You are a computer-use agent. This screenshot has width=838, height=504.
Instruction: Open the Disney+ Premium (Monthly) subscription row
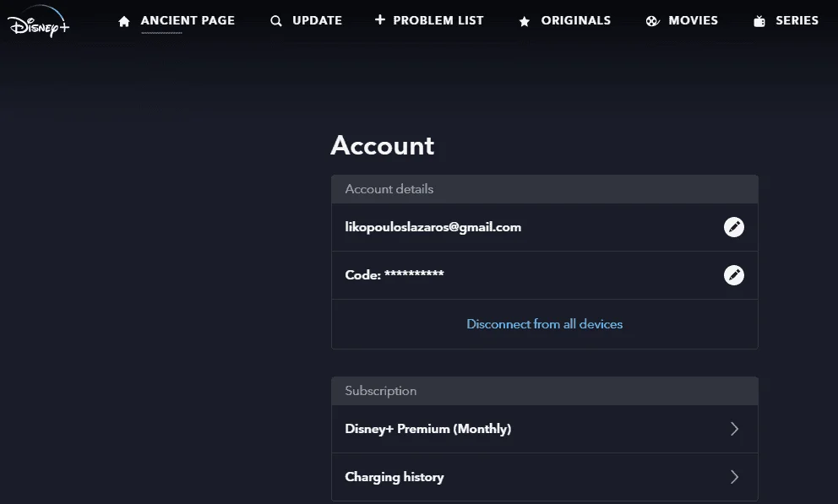(x=545, y=429)
